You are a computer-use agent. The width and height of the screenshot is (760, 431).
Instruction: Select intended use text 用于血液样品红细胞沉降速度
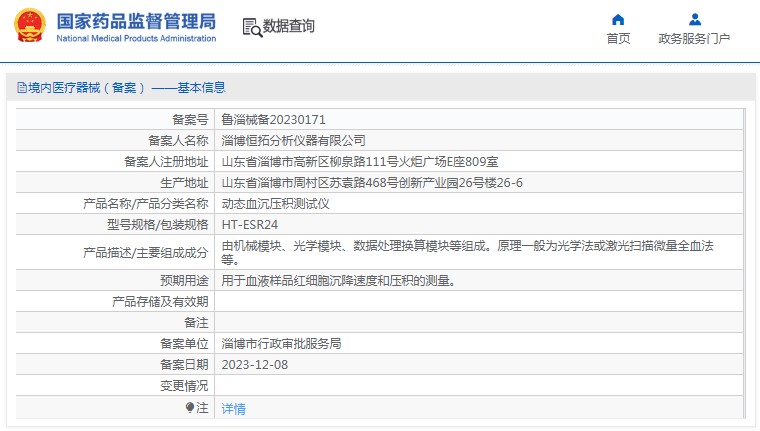(x=339, y=280)
